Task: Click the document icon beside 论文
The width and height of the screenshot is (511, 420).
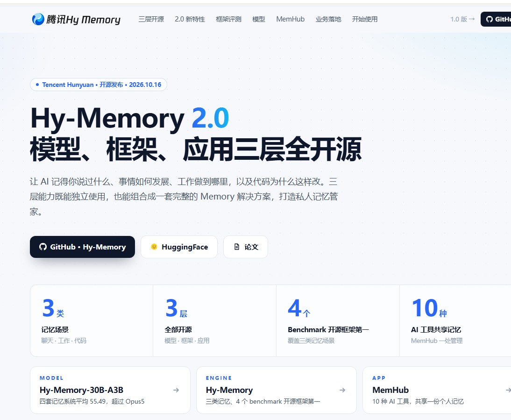Action: (x=237, y=247)
